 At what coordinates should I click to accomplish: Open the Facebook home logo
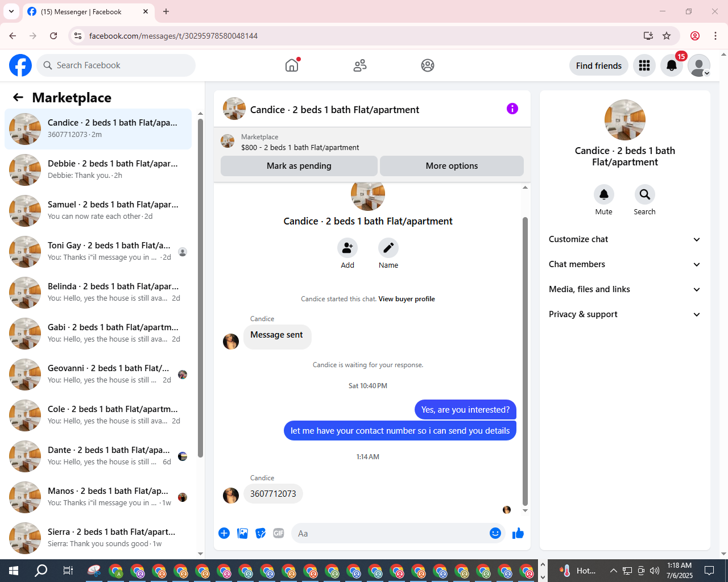coord(20,65)
